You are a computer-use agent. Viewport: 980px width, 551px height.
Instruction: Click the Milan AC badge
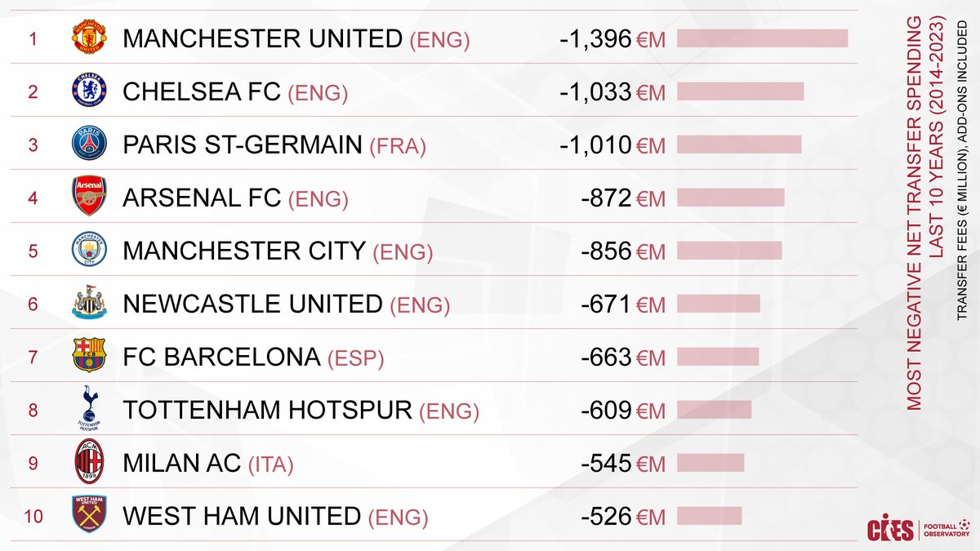(88, 462)
